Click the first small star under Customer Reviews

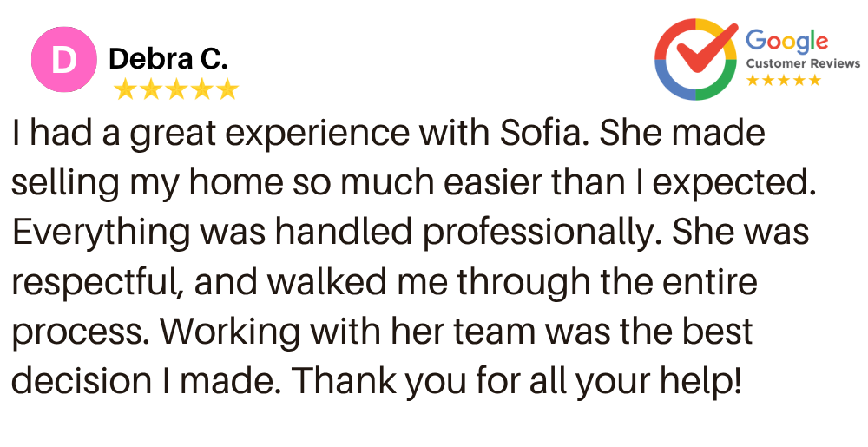coord(753,80)
